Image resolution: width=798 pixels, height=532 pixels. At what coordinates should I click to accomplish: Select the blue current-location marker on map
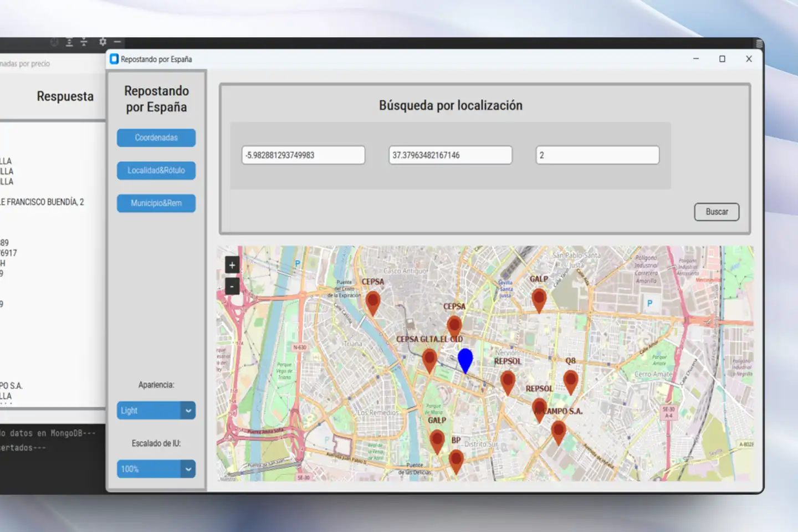point(465,361)
